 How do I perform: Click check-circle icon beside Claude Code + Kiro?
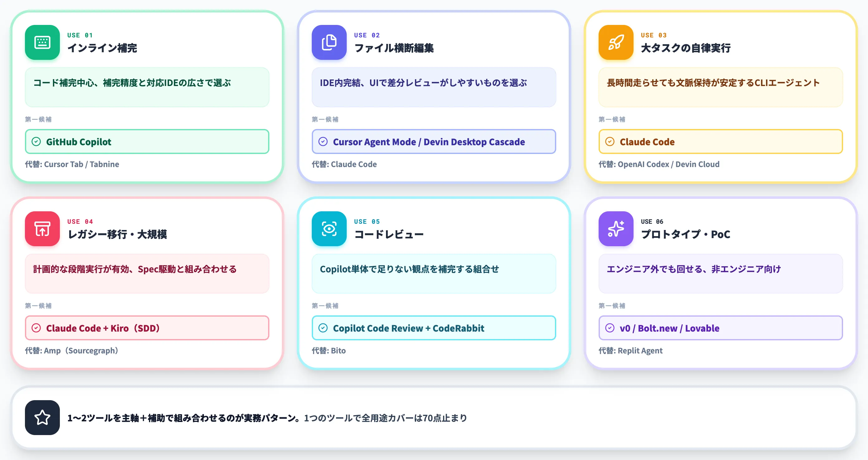pyautogui.click(x=36, y=328)
